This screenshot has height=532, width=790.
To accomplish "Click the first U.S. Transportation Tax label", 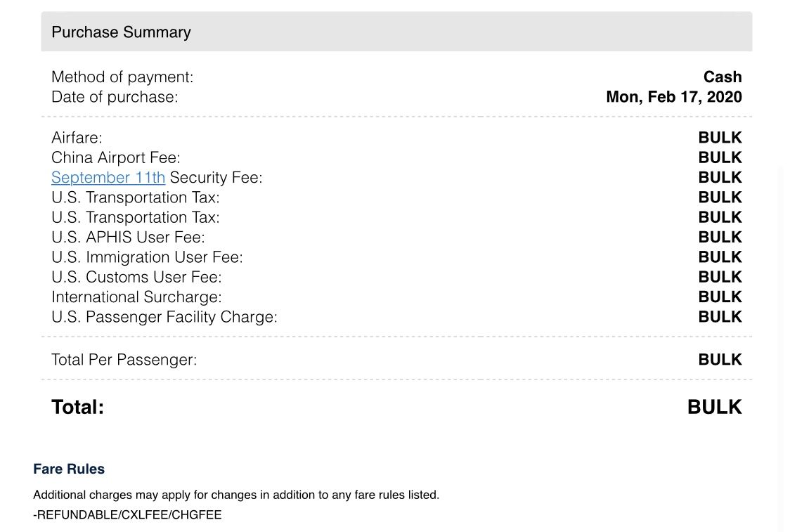I will [x=136, y=197].
